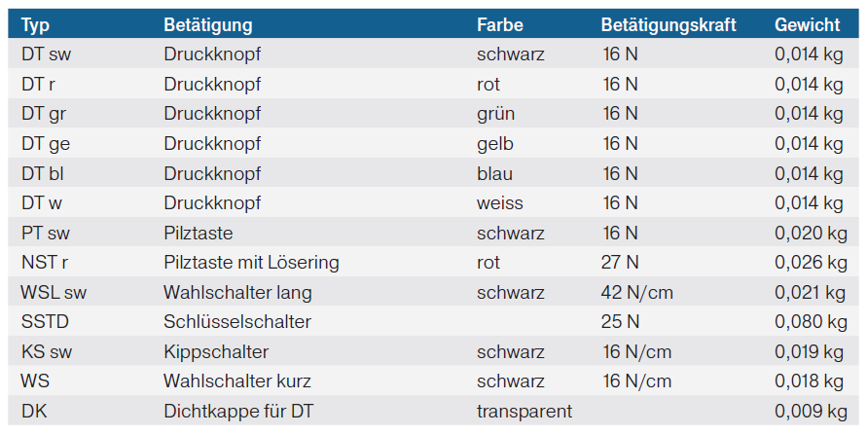Select the Schlüsselschalter cell
This screenshot has height=435, width=868.
point(236,322)
